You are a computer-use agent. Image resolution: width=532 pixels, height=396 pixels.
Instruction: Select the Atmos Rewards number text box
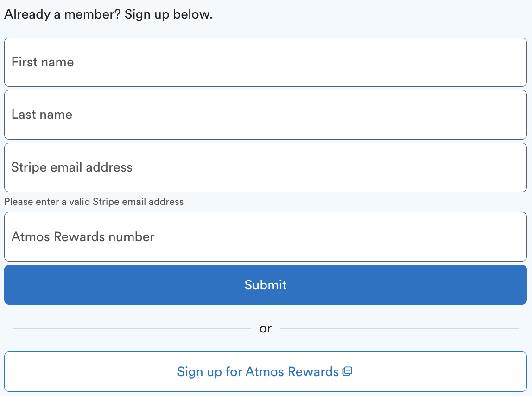pos(266,236)
